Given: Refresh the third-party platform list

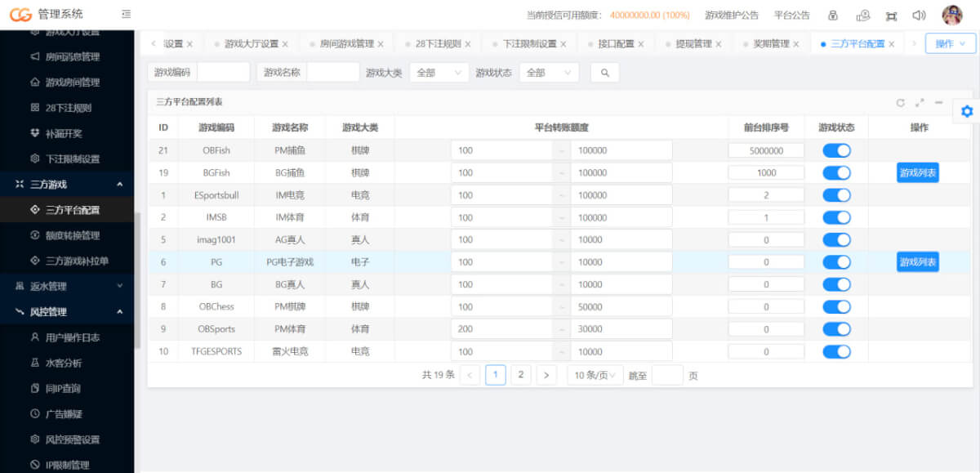Looking at the screenshot, I should [901, 103].
